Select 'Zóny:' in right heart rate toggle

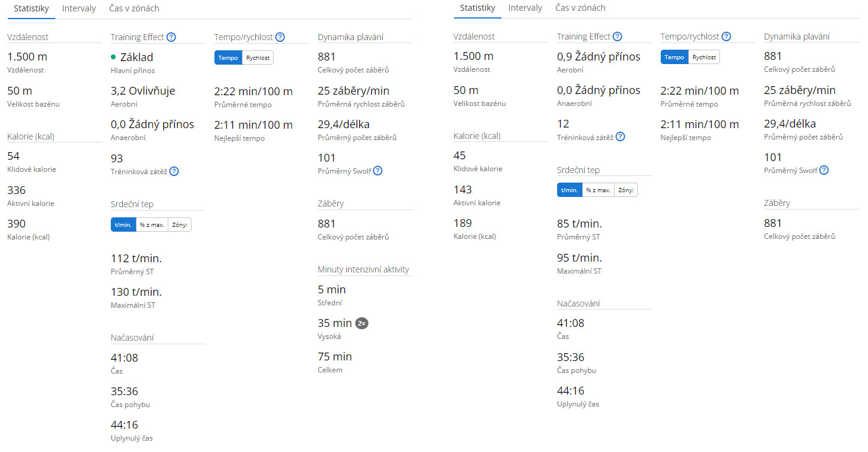pyautogui.click(x=626, y=190)
